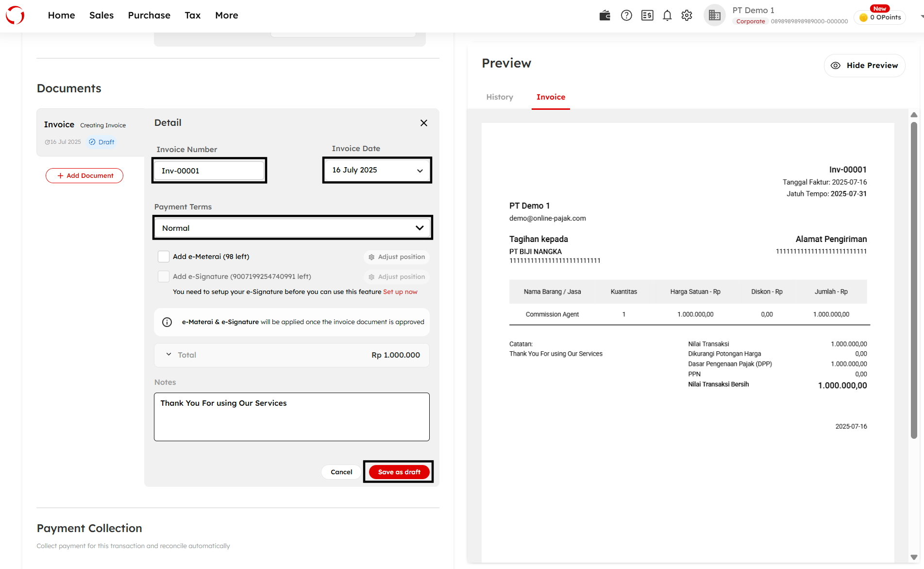Click the Invoice Number input field
This screenshot has height=569, width=924.
pos(209,171)
